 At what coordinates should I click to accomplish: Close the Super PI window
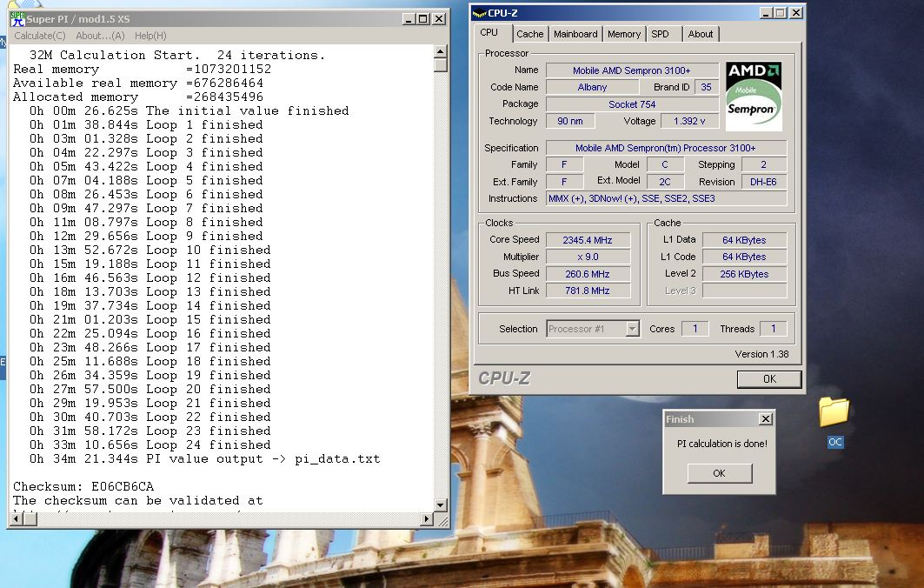(x=439, y=19)
